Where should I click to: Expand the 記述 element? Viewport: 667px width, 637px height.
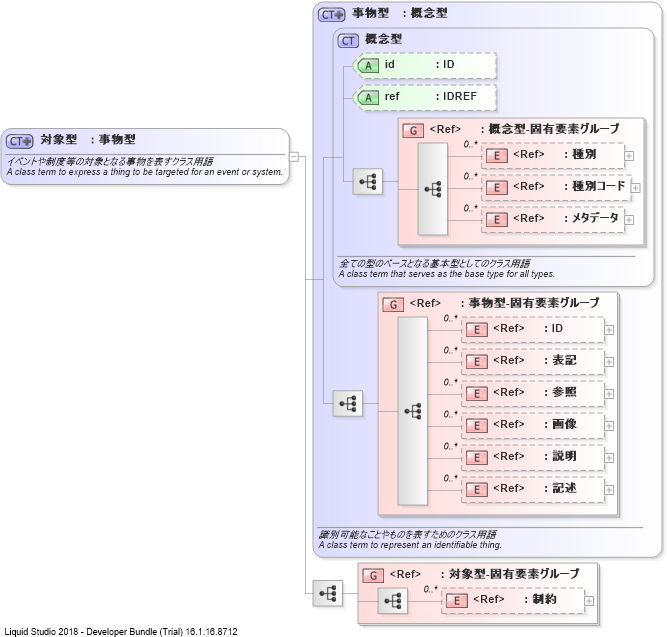pos(609,490)
